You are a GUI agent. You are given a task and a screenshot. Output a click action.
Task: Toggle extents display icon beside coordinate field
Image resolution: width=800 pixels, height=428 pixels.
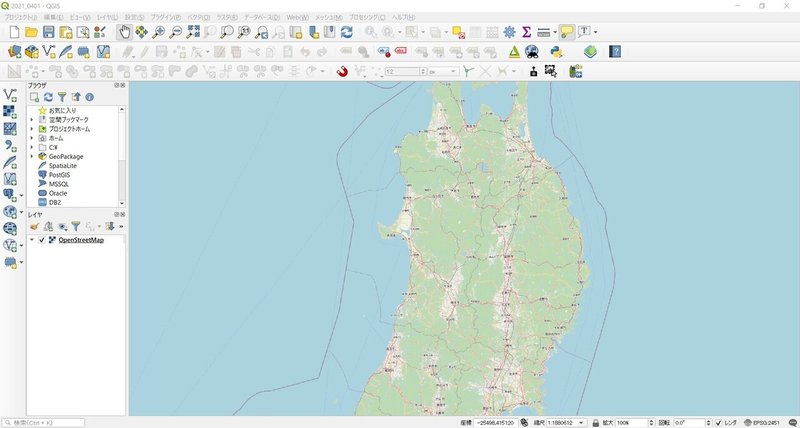[524, 423]
